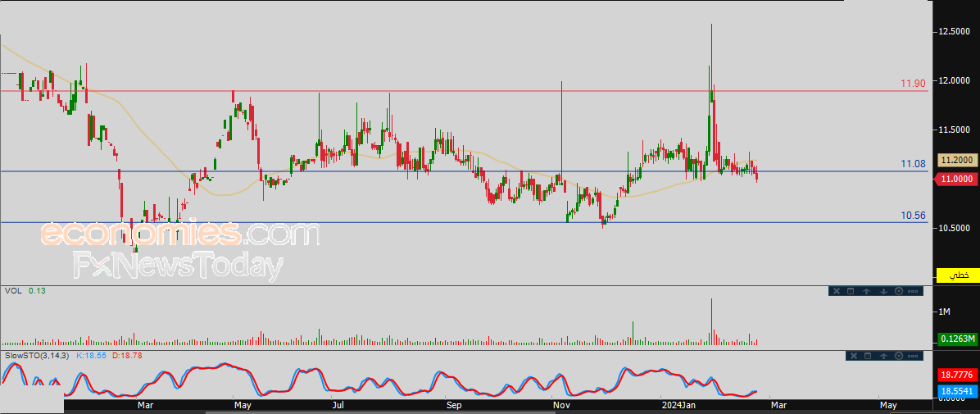This screenshot has height=414, width=980.
Task: Maximize the VOL indicator panel
Action: 851,291
